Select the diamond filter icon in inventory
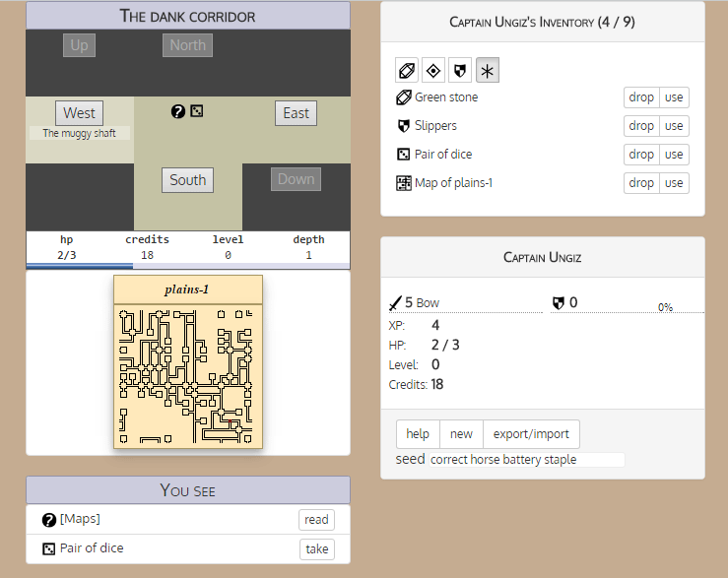 click(433, 70)
